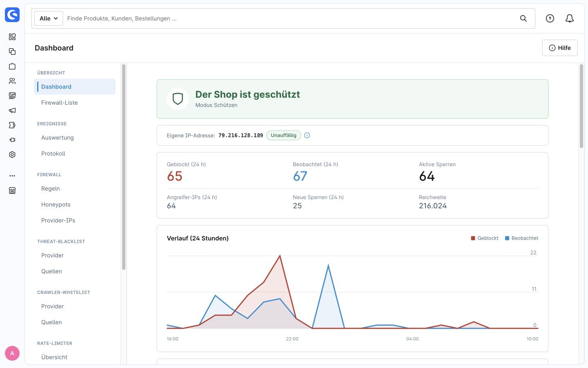588x368 pixels.
Task: Open Übersicht under Rate-Limiter
Action: tap(75, 357)
